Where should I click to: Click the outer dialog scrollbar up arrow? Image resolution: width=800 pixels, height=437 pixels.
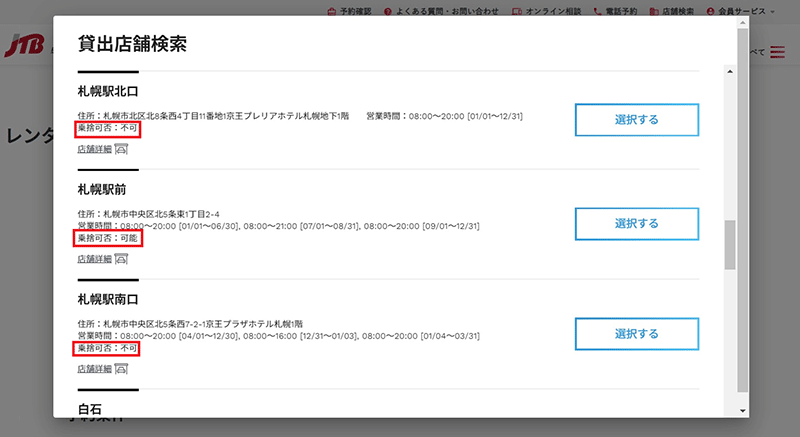[742, 22]
